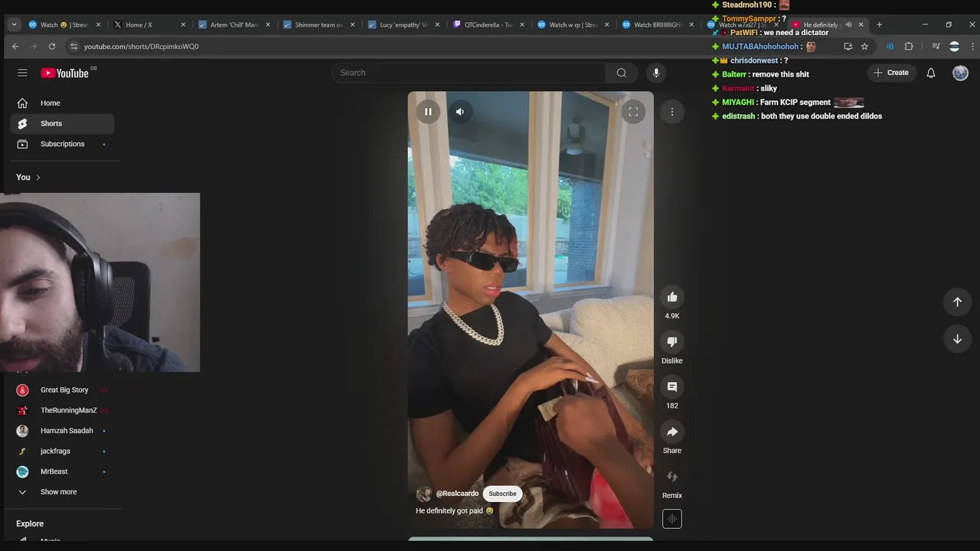Open site information icon in address bar
Screen dimensions: 980x551
(x=73, y=47)
